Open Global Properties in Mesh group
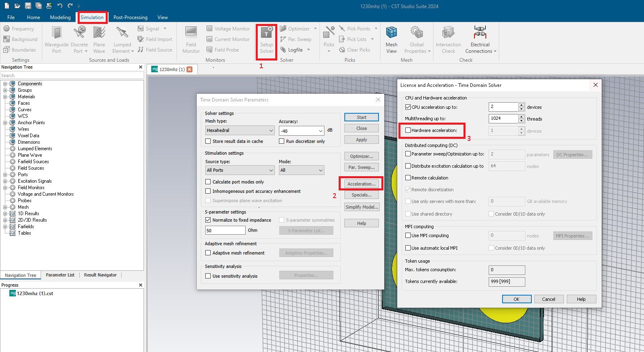 [x=417, y=40]
